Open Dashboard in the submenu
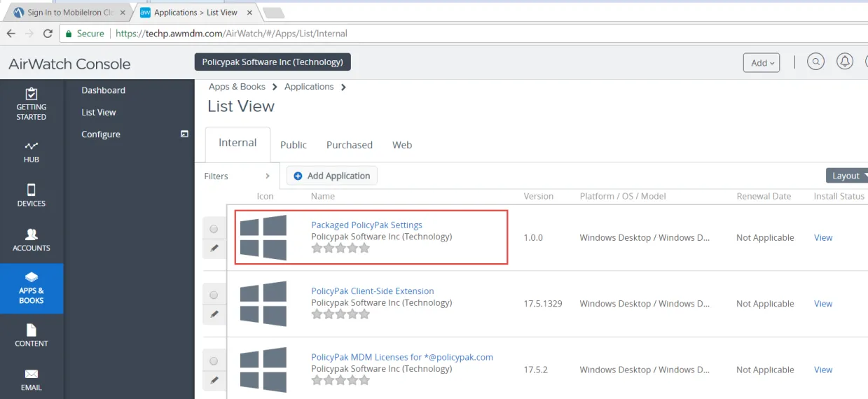Screen dimensions: 868x399 tap(103, 90)
